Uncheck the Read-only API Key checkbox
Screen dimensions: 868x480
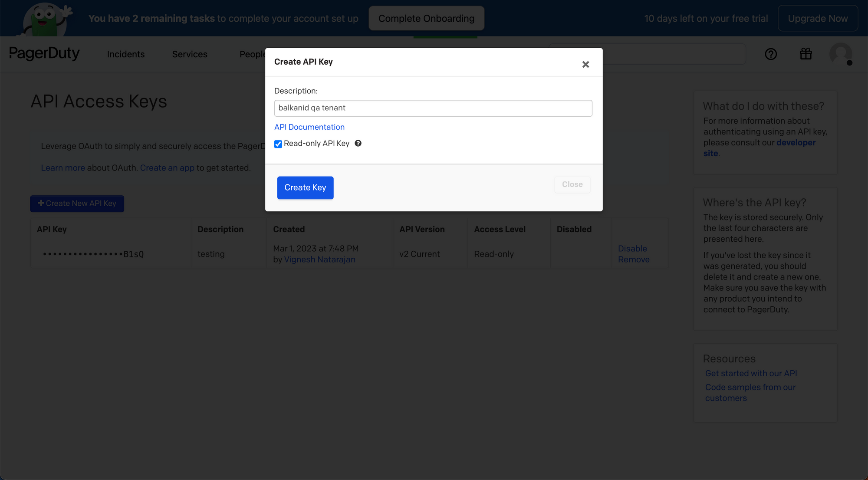278,144
